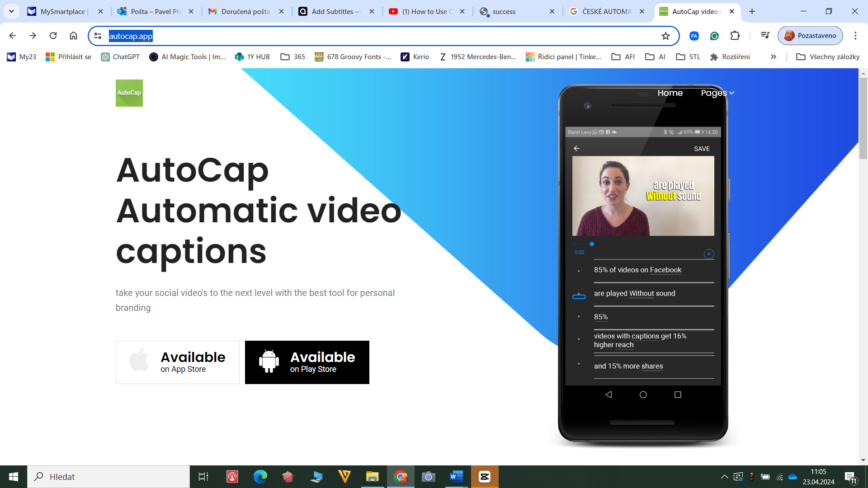
Task: Bookmark this page with star icon
Action: pyautogui.click(x=665, y=36)
